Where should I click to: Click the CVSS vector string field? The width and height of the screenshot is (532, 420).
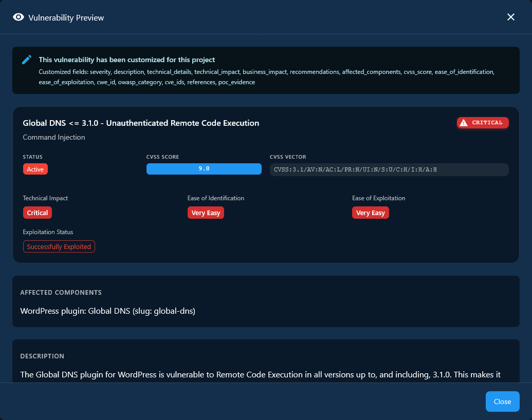(389, 169)
